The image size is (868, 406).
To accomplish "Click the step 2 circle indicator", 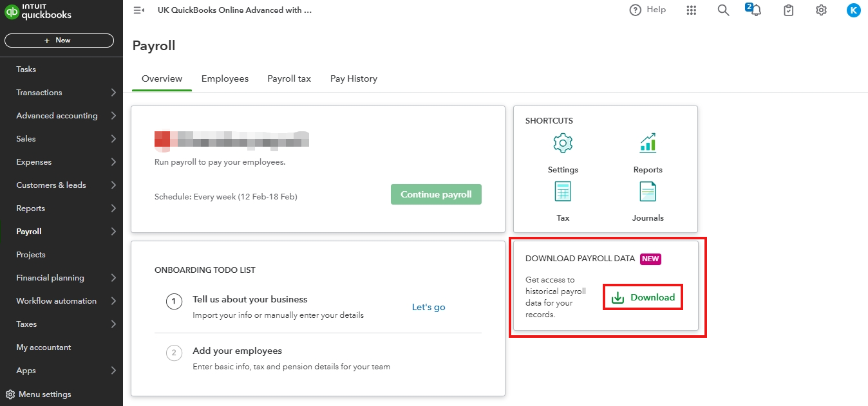I will pos(174,353).
